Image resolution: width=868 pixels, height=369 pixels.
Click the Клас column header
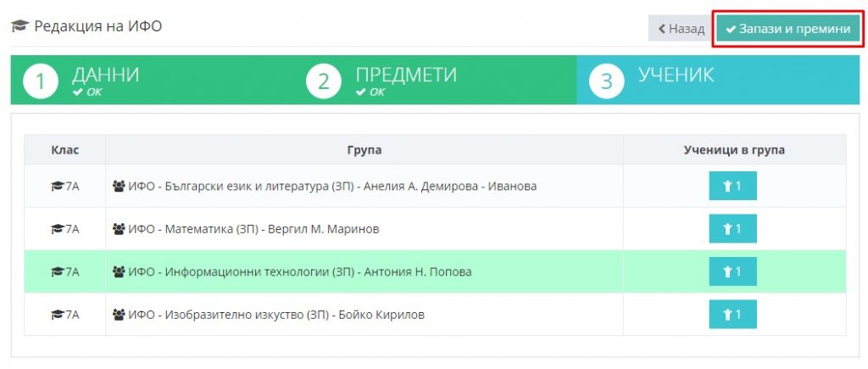coord(64,149)
